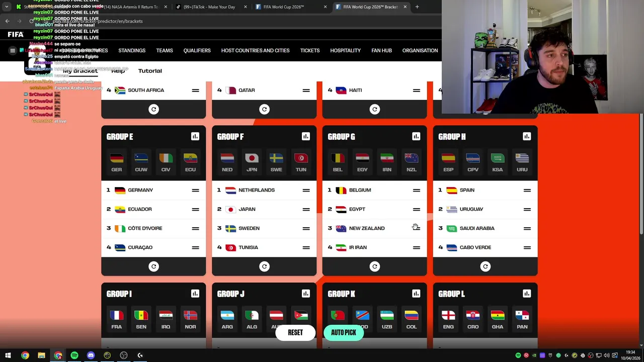
Task: Select the JPN flag in Group F
Action: (252, 162)
